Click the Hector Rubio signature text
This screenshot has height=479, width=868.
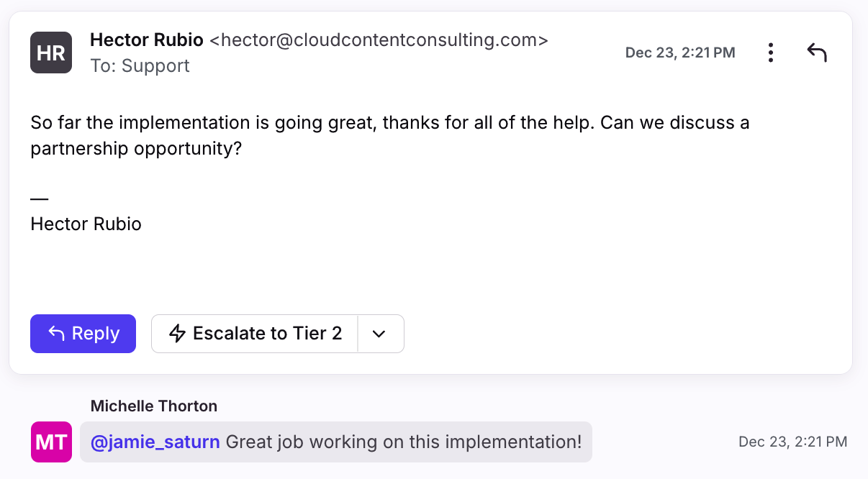point(86,224)
